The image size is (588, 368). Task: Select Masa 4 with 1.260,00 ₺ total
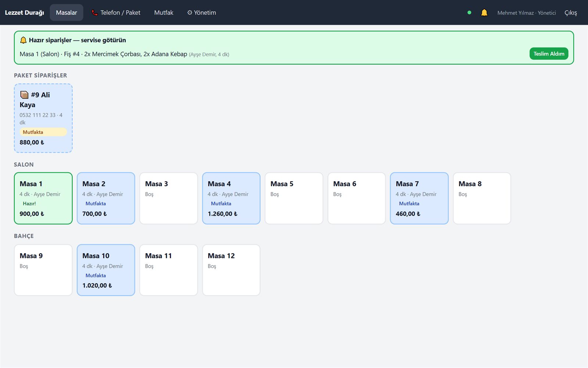tap(231, 198)
